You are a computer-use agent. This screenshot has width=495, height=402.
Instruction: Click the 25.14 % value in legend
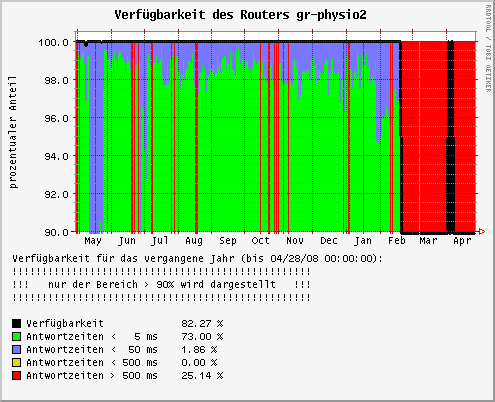(x=202, y=375)
